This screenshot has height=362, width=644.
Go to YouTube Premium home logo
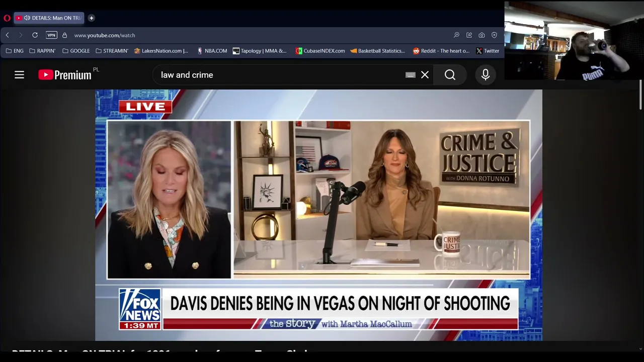tap(65, 75)
